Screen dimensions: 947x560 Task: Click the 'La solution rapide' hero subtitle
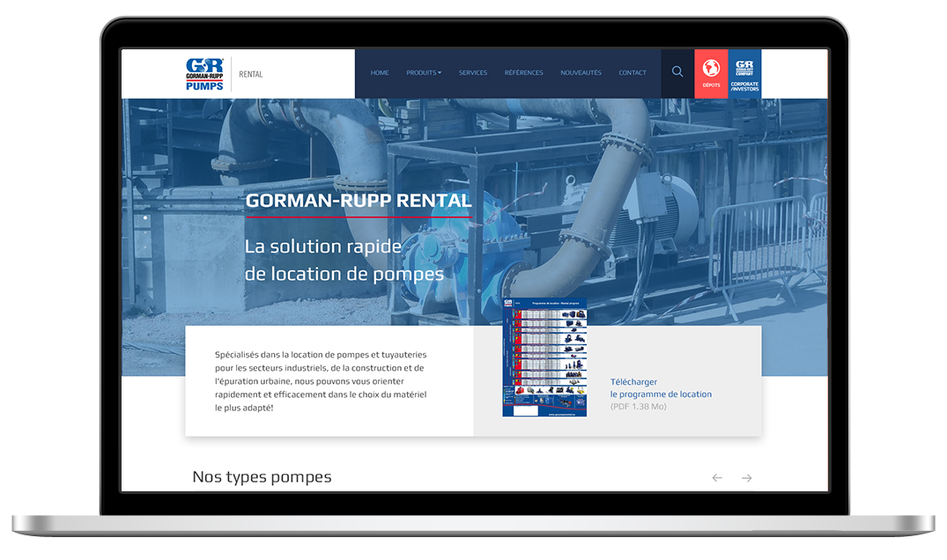tap(323, 247)
